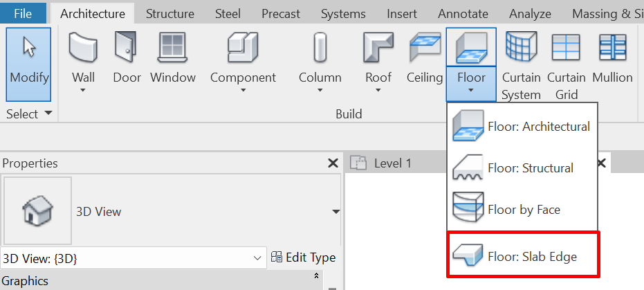
Task: Click the Edit Type button
Action: pyautogui.click(x=304, y=257)
